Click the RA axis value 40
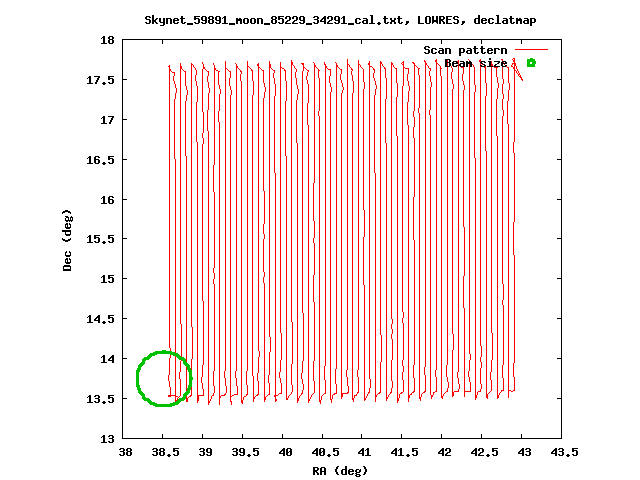 click(285, 452)
